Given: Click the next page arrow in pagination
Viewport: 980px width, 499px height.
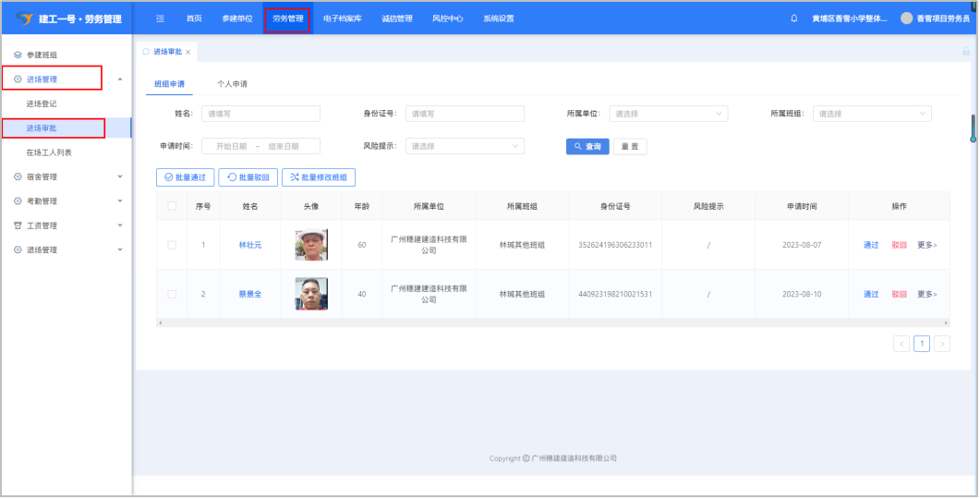Looking at the screenshot, I should point(942,344).
